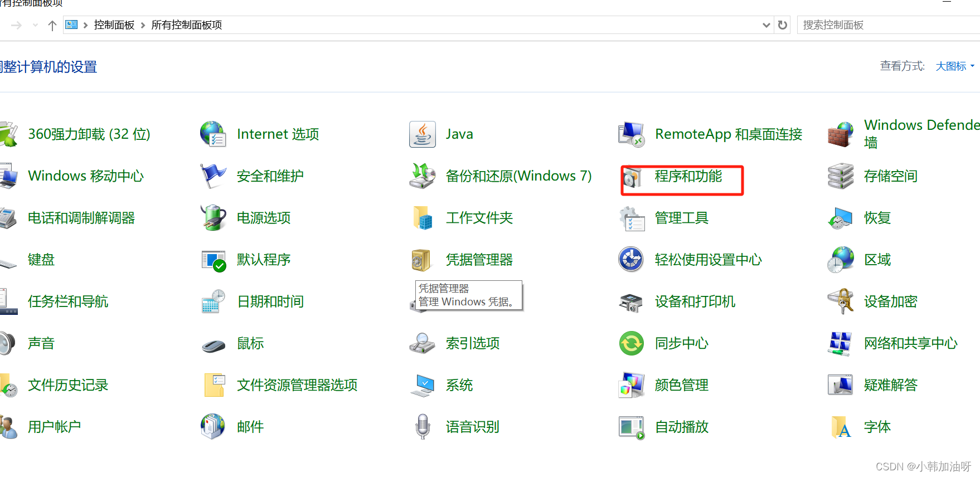
Task: Click the forward navigation arrow
Action: pos(16,25)
